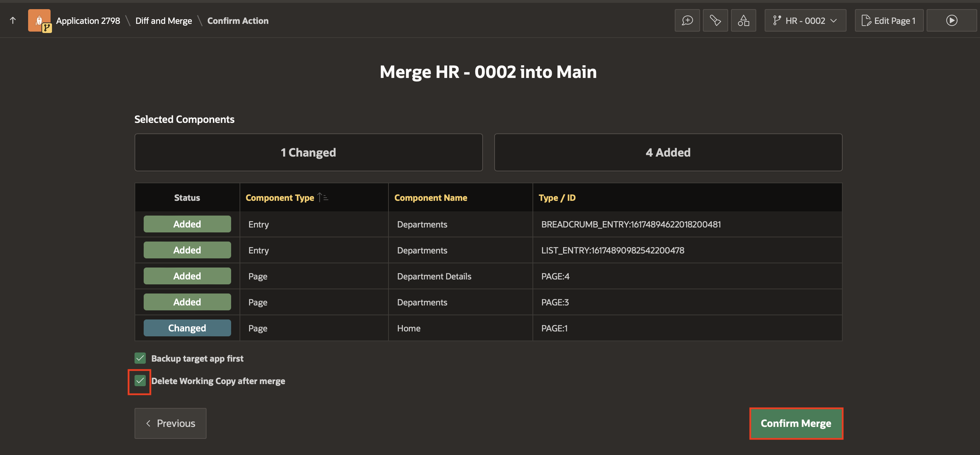The width and height of the screenshot is (980, 455).
Task: Go to Diff and Merge breadcrumb
Action: click(x=164, y=20)
